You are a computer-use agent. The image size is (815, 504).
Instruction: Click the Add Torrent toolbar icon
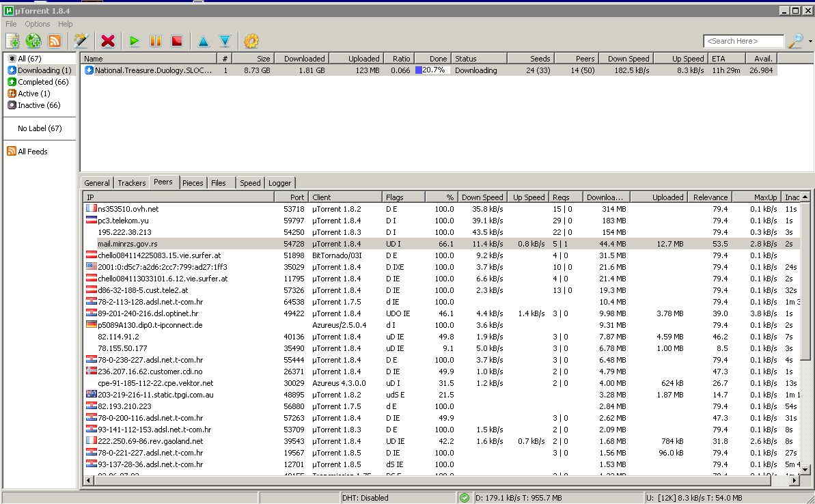[x=13, y=40]
